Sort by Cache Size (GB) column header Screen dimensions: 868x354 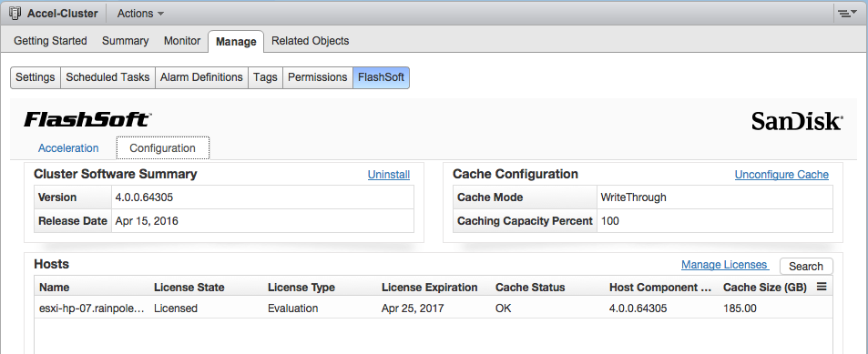pyautogui.click(x=765, y=287)
